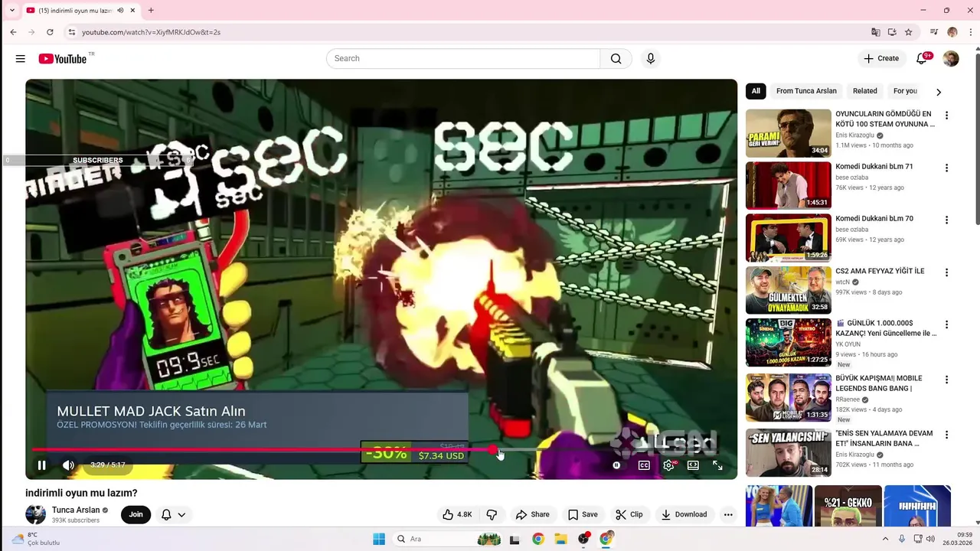The height and width of the screenshot is (551, 980).
Task: Reload the page in the browser
Action: click(50, 32)
